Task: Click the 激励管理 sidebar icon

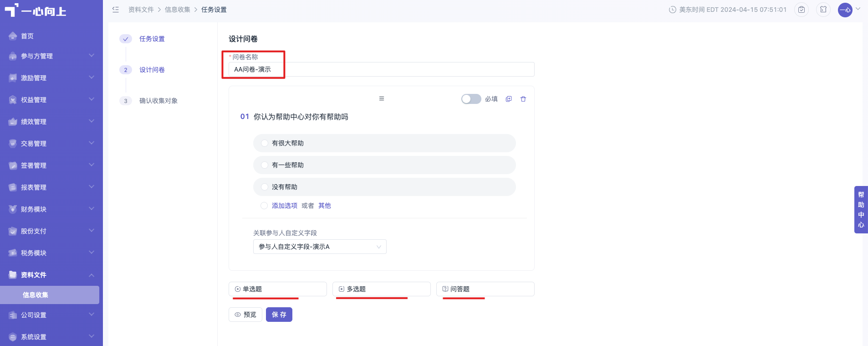Action: point(13,78)
